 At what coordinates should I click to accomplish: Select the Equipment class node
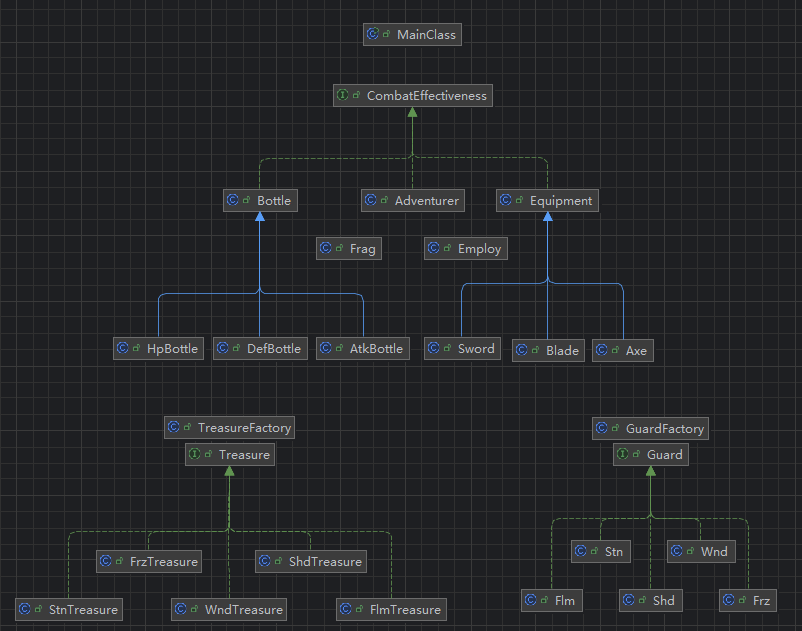click(x=548, y=200)
